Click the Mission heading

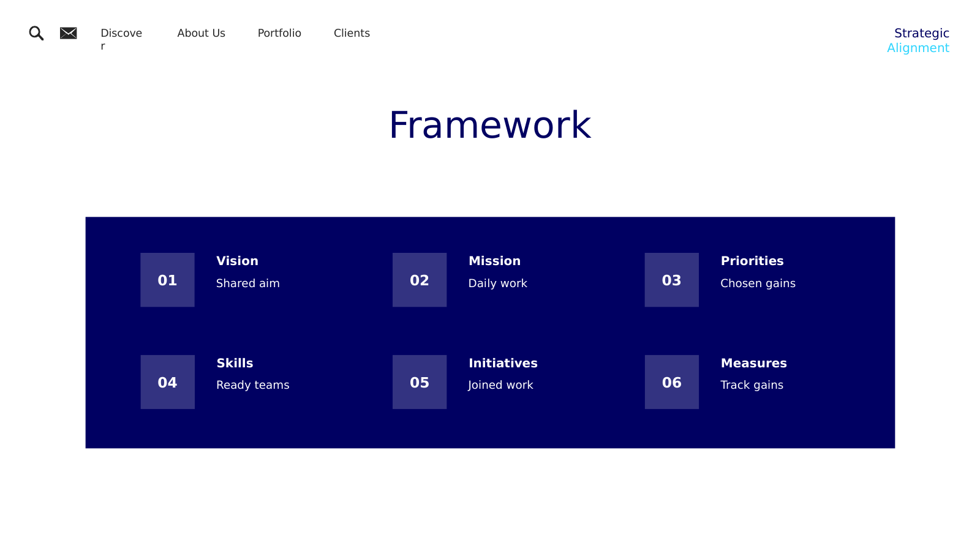coord(494,261)
